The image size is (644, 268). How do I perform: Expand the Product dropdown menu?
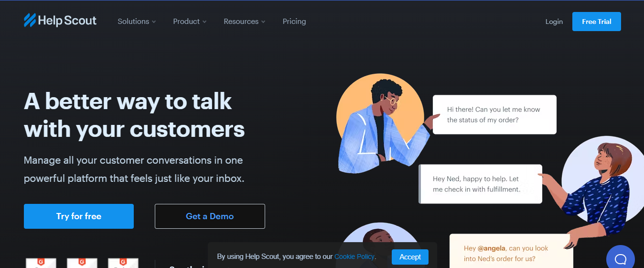click(190, 22)
